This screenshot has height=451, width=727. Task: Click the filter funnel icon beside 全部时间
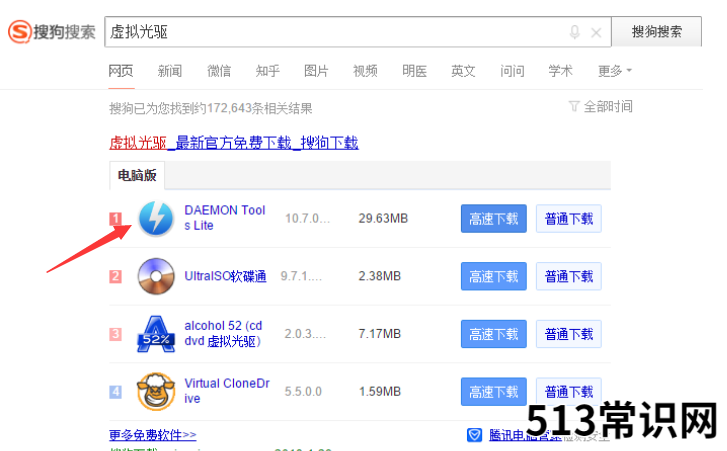(574, 107)
